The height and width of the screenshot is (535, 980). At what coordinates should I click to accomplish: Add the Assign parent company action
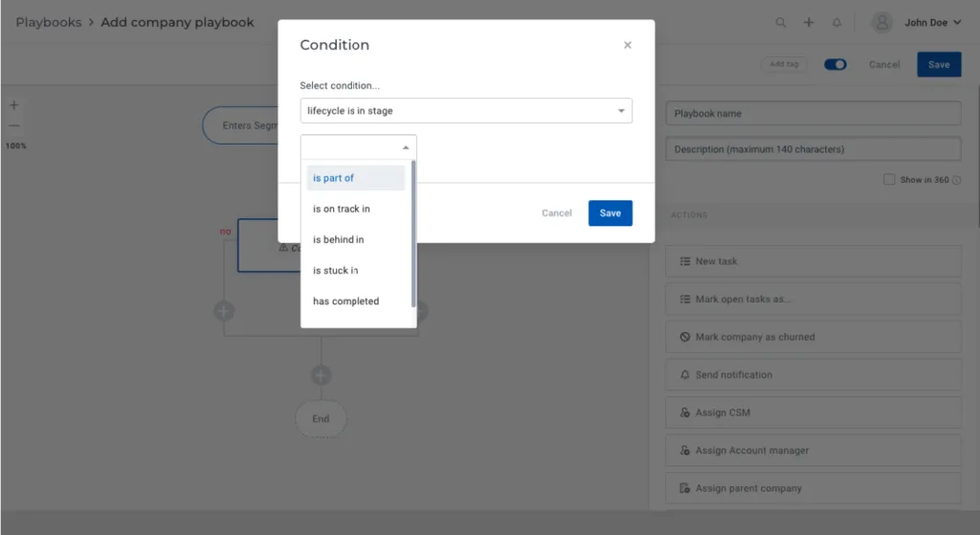pyautogui.click(x=813, y=488)
